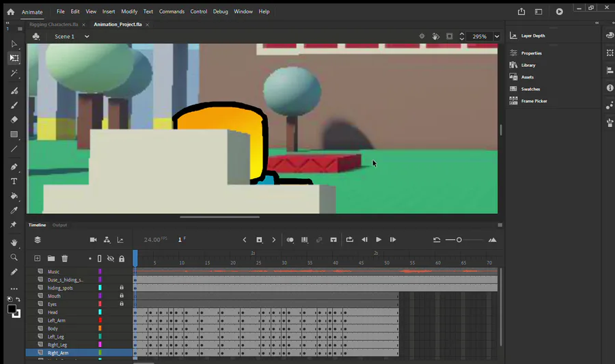Pick the Classic Brush tool

(x=14, y=105)
